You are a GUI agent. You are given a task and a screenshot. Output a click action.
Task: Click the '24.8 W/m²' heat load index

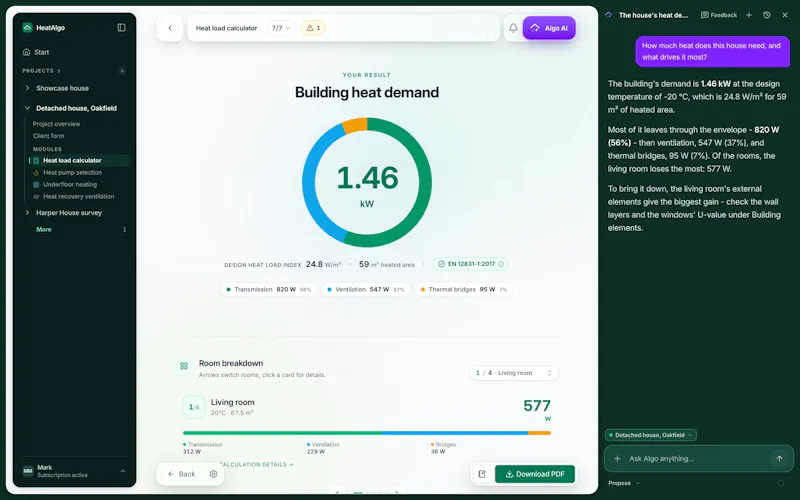tap(323, 264)
